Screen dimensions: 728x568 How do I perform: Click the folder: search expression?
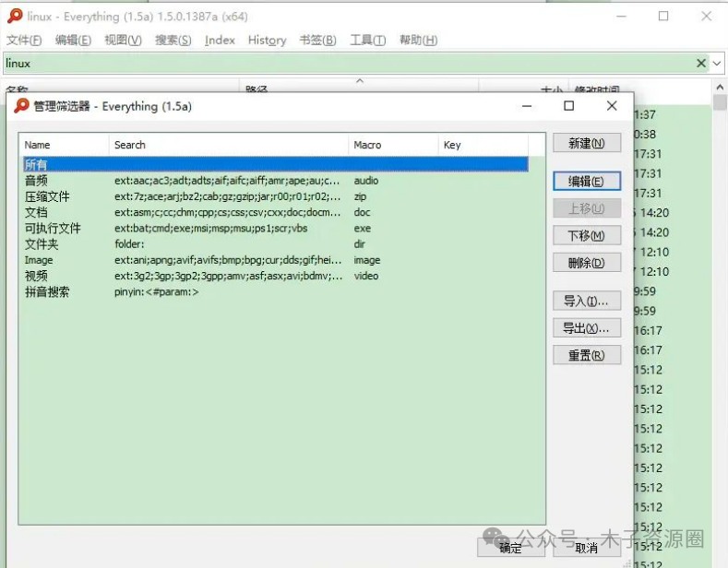[129, 244]
